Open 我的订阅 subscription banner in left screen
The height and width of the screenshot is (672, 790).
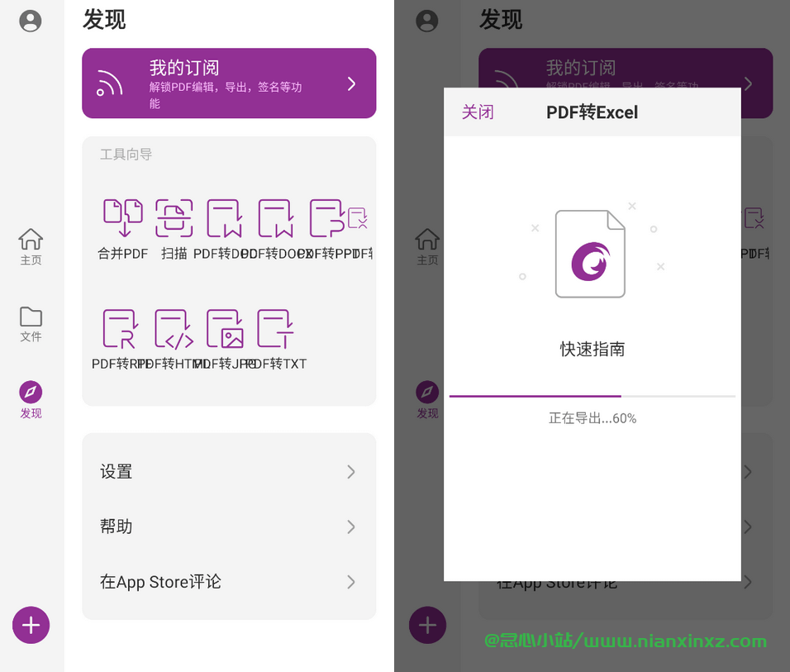tap(229, 83)
